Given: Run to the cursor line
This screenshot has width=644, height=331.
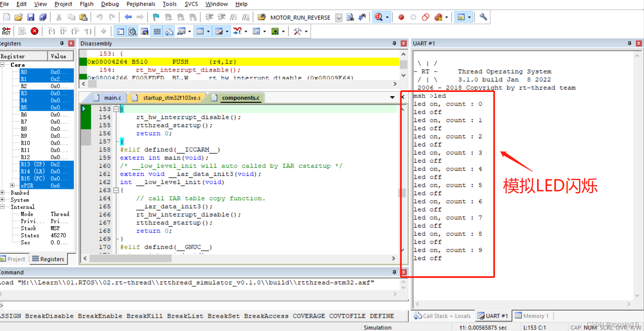Looking at the screenshot, I should pyautogui.click(x=88, y=31).
